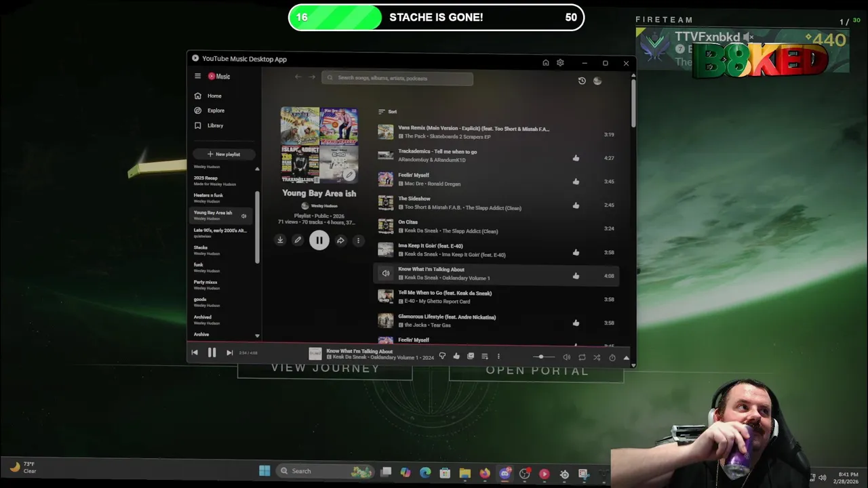Click the search songs, albums, artists field
868x488 pixels.
397,78
